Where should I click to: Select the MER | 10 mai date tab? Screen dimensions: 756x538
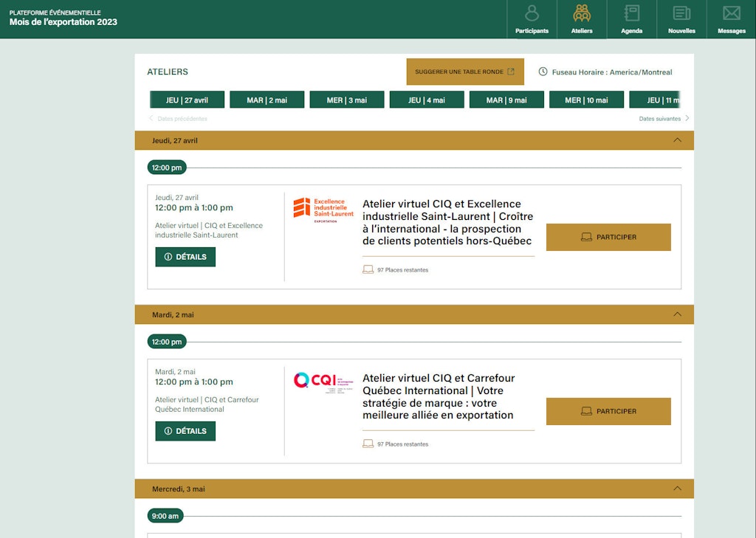point(586,100)
